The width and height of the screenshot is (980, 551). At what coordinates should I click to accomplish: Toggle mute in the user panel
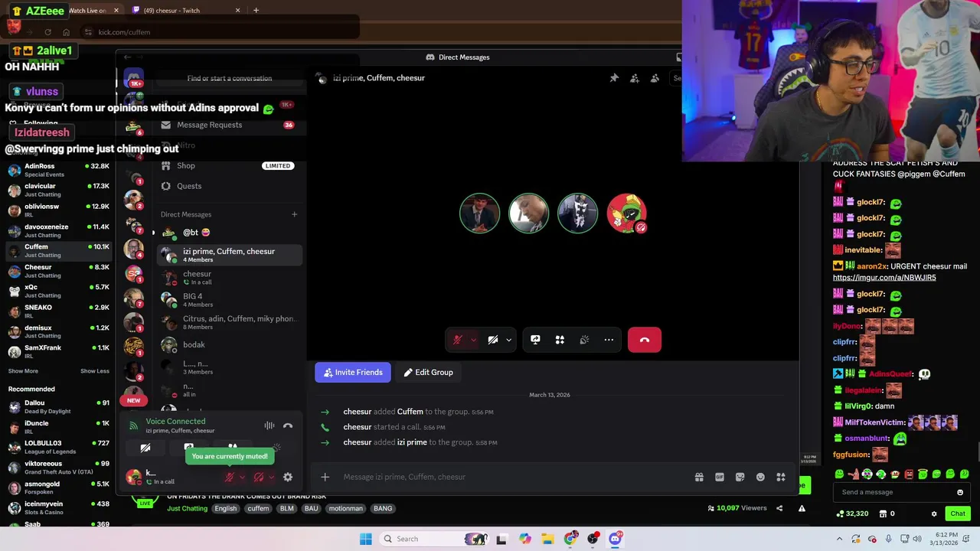(229, 477)
